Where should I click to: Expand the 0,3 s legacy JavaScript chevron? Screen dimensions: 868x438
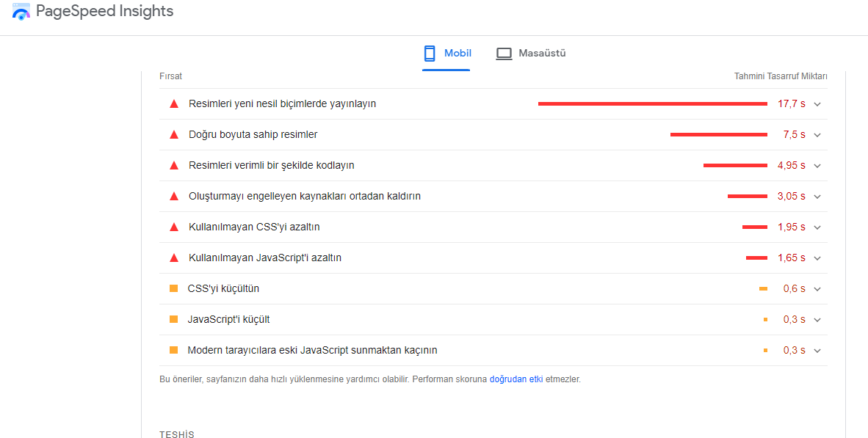(817, 351)
